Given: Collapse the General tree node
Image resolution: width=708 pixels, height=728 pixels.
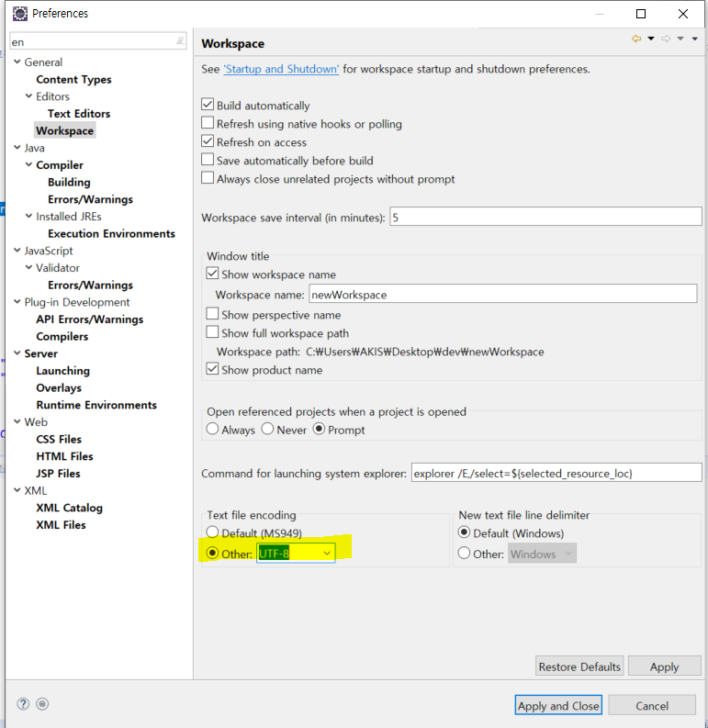Looking at the screenshot, I should (x=17, y=62).
